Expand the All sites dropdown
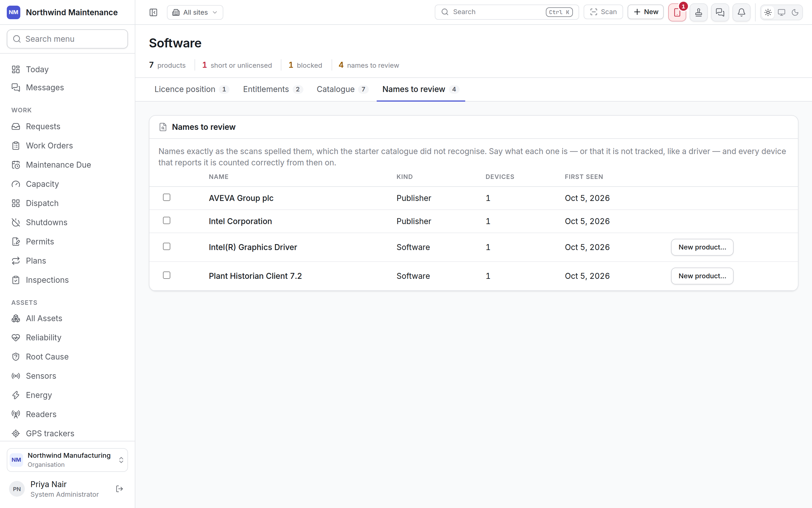Viewport: 812px width, 508px height. click(195, 12)
